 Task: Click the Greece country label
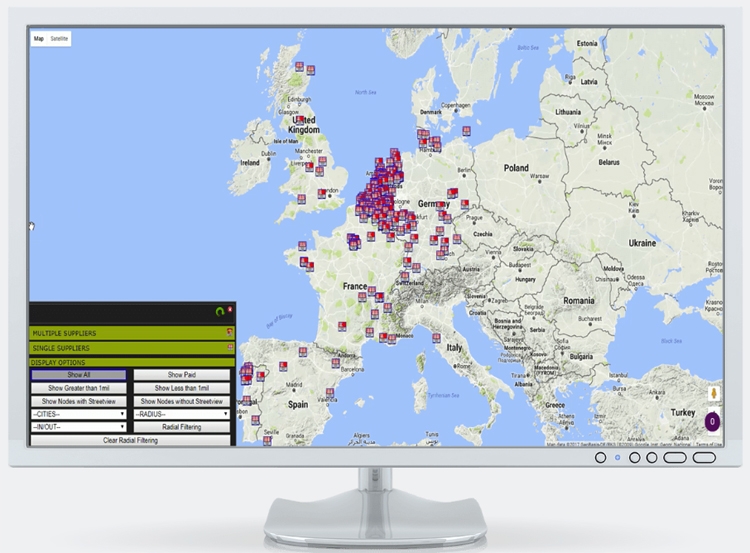point(555,405)
